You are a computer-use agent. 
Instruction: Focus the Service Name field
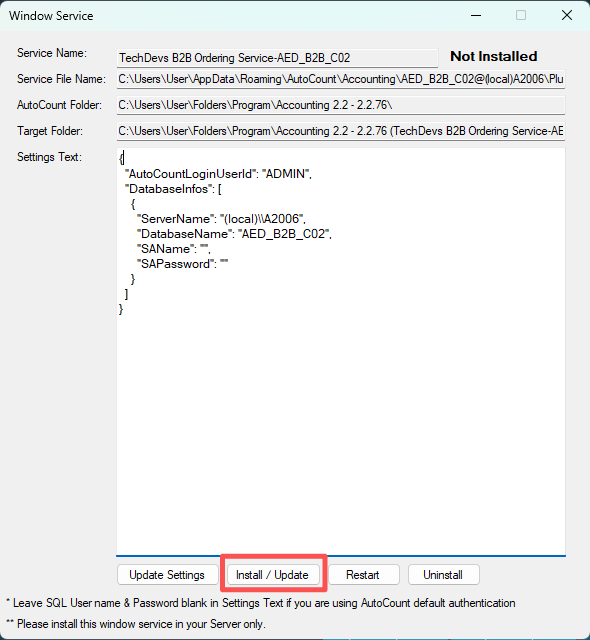coord(277,58)
